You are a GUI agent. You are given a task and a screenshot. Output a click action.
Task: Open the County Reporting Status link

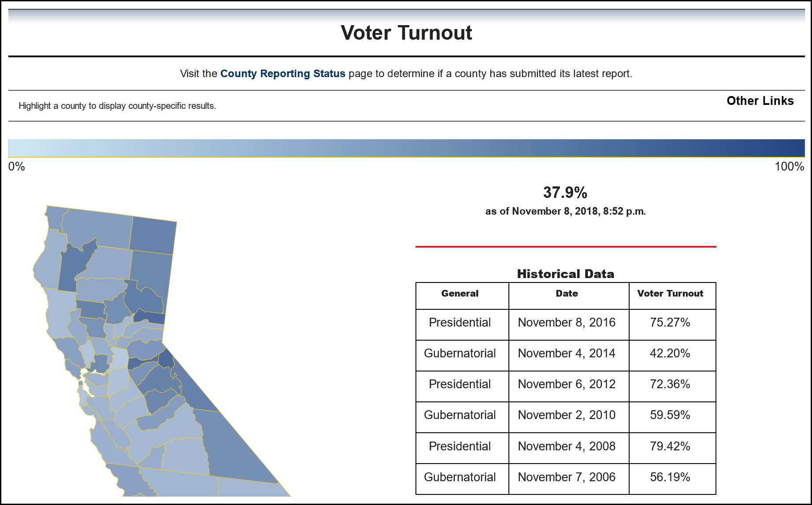282,74
